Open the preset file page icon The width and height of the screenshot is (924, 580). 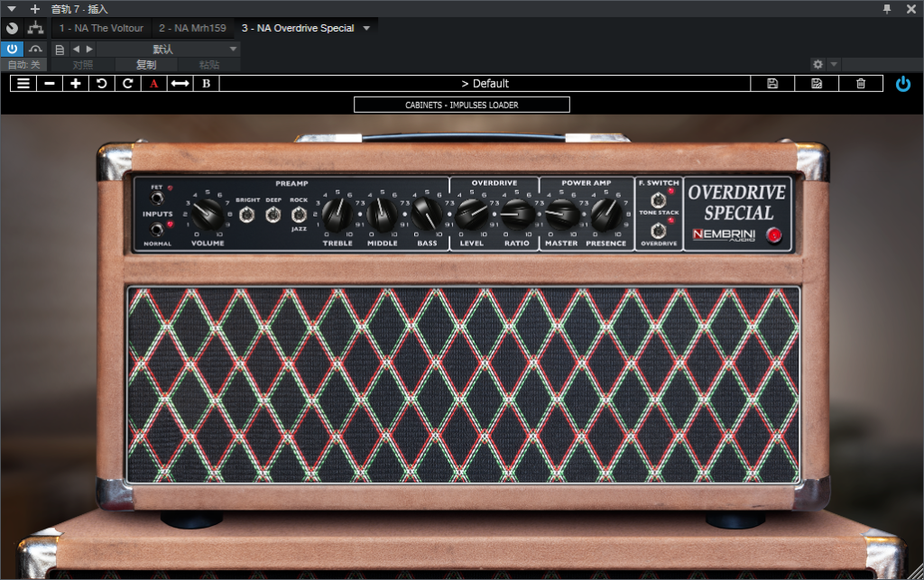tap(60, 50)
